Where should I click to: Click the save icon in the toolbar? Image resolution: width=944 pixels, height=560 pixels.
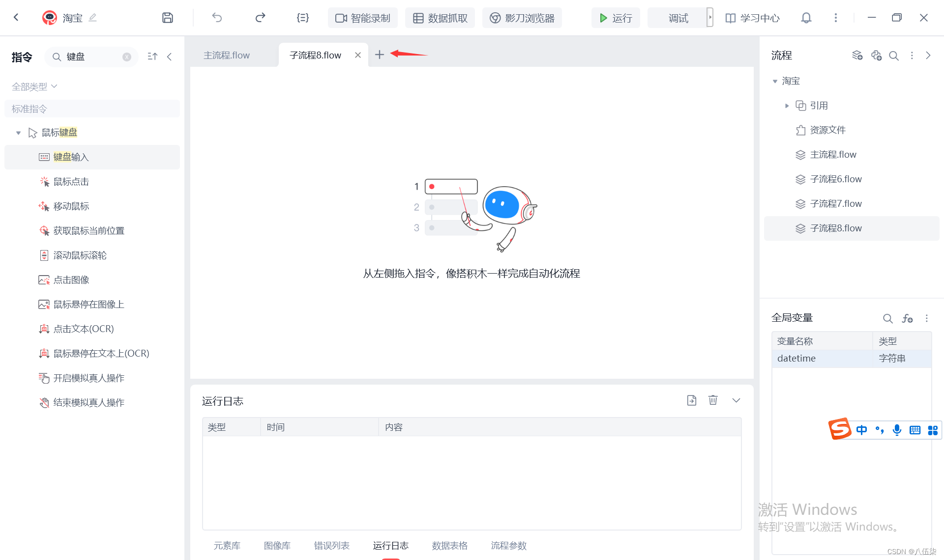click(x=168, y=18)
